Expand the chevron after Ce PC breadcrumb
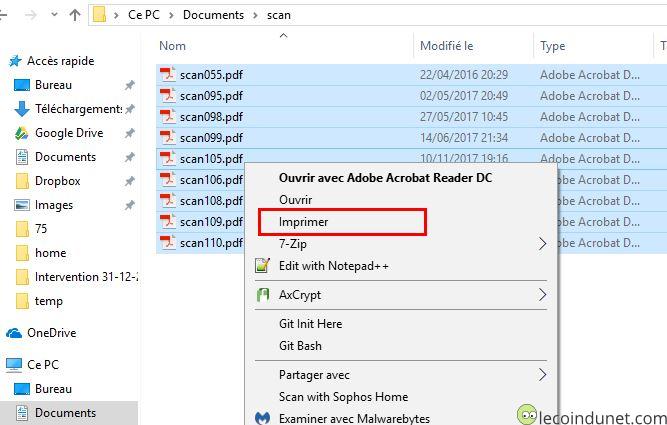667x425 pixels. click(171, 15)
